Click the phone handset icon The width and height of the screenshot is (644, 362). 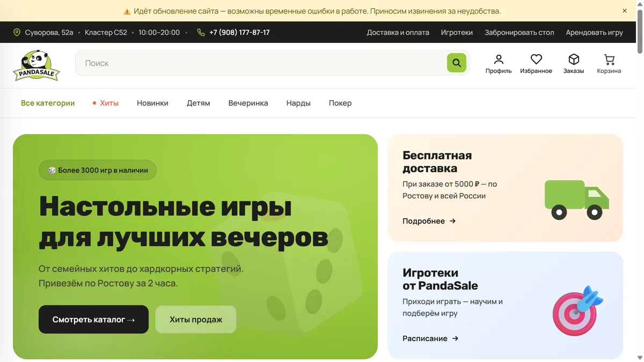click(x=201, y=32)
